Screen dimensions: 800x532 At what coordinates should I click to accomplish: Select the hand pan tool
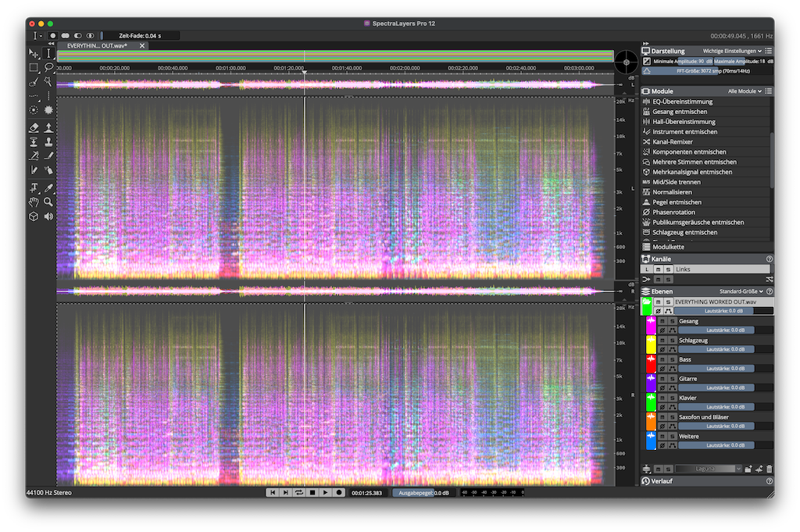34,202
